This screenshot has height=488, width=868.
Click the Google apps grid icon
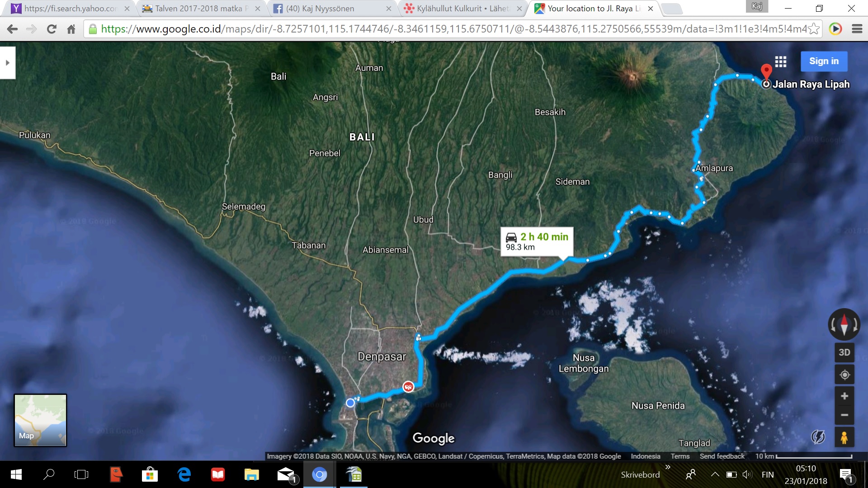[781, 61]
